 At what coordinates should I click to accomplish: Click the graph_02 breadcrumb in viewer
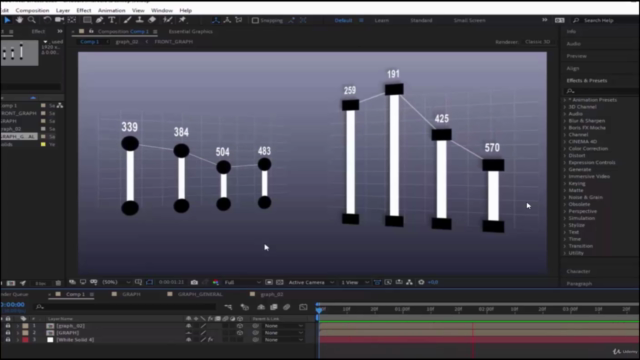point(127,42)
